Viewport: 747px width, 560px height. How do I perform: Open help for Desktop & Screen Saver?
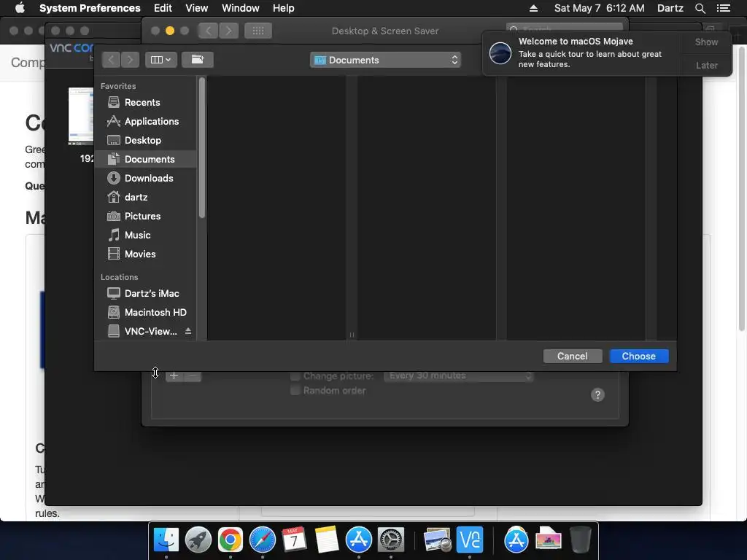pos(597,394)
